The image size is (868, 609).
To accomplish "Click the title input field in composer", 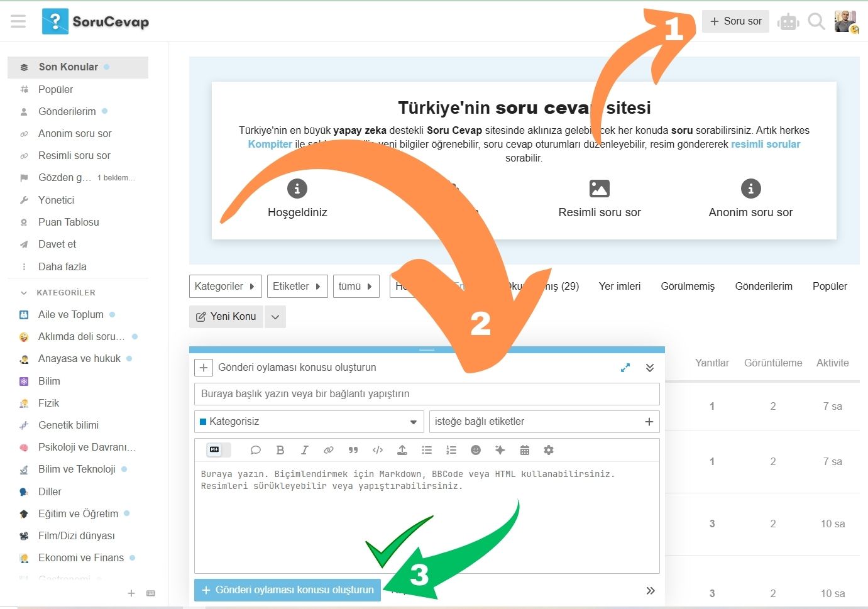I will coord(427,394).
